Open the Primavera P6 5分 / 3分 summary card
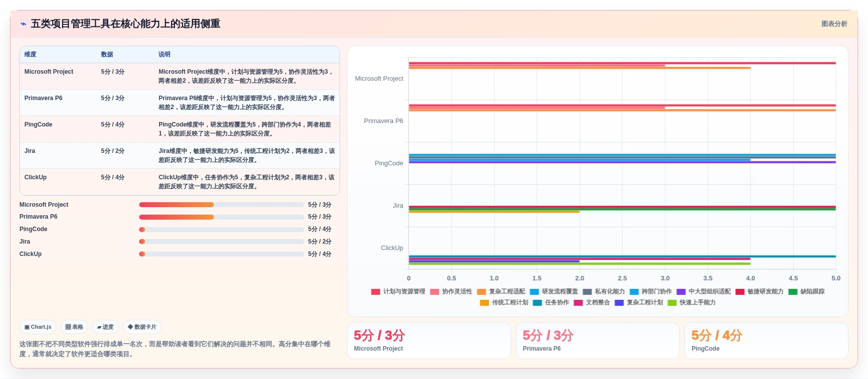The height and width of the screenshot is (379, 868). pos(597,341)
